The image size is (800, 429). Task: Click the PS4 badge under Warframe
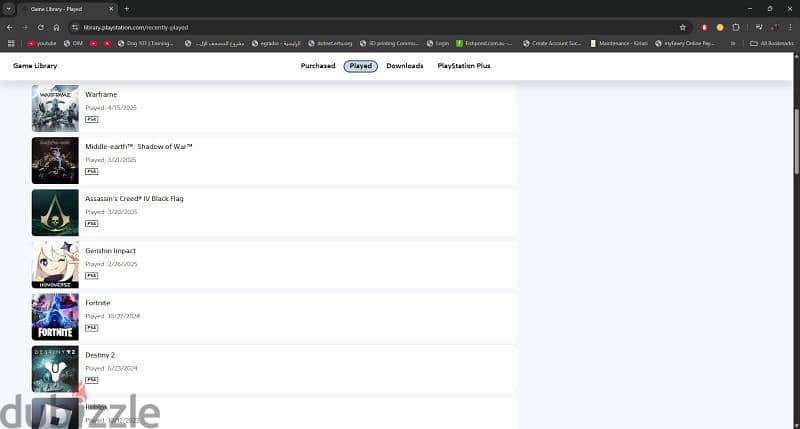pos(91,119)
